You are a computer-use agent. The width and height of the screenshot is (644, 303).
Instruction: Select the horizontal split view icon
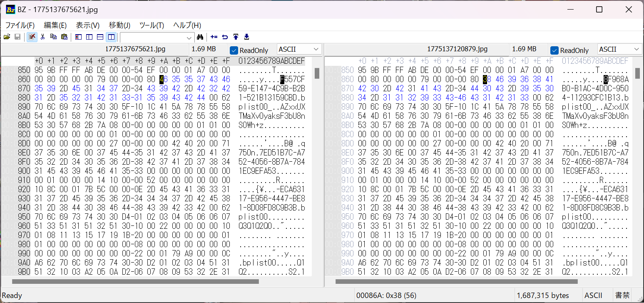[100, 37]
